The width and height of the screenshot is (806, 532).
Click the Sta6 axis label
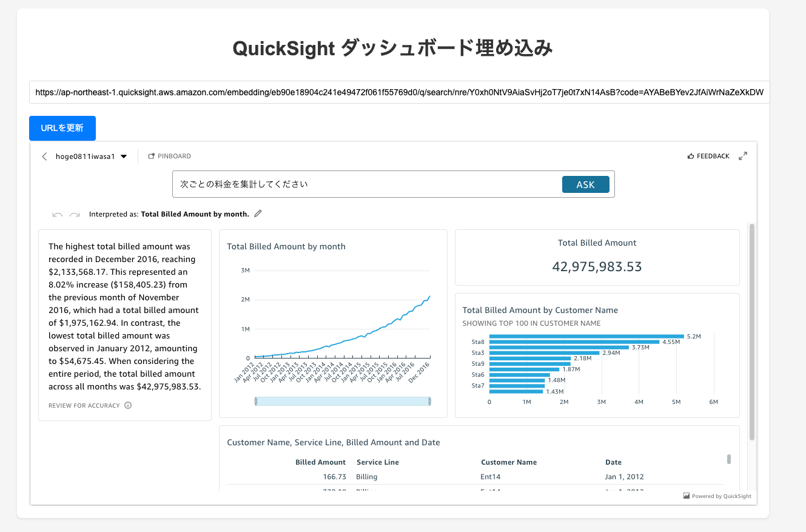pos(478,375)
